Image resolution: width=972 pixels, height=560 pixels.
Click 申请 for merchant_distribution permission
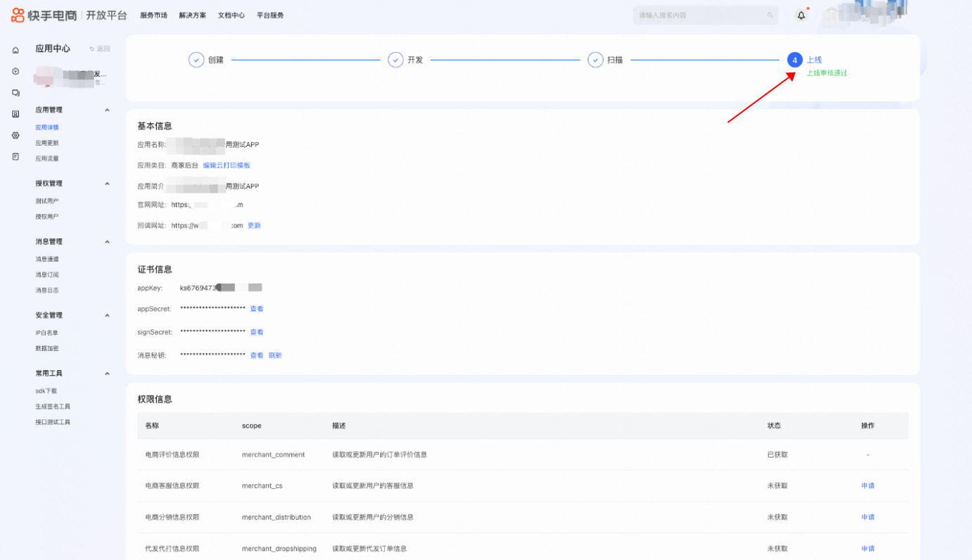coord(868,518)
